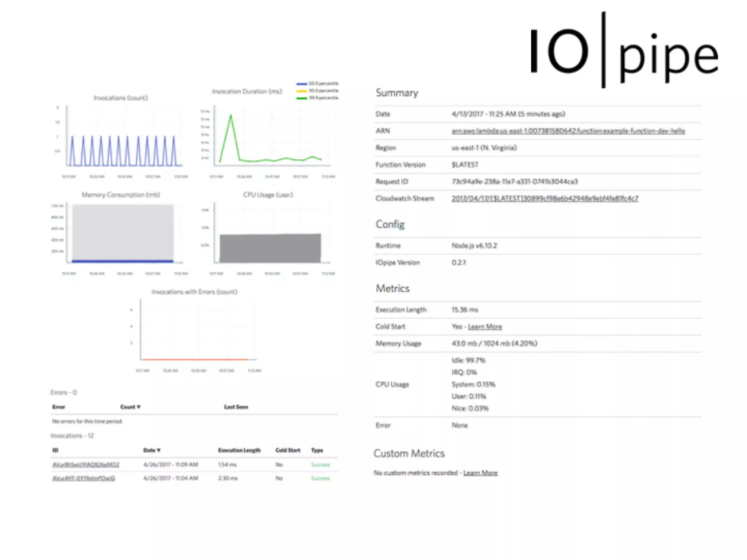The image size is (747, 560).
Task: Click the Execution Length column header
Action: click(x=239, y=450)
